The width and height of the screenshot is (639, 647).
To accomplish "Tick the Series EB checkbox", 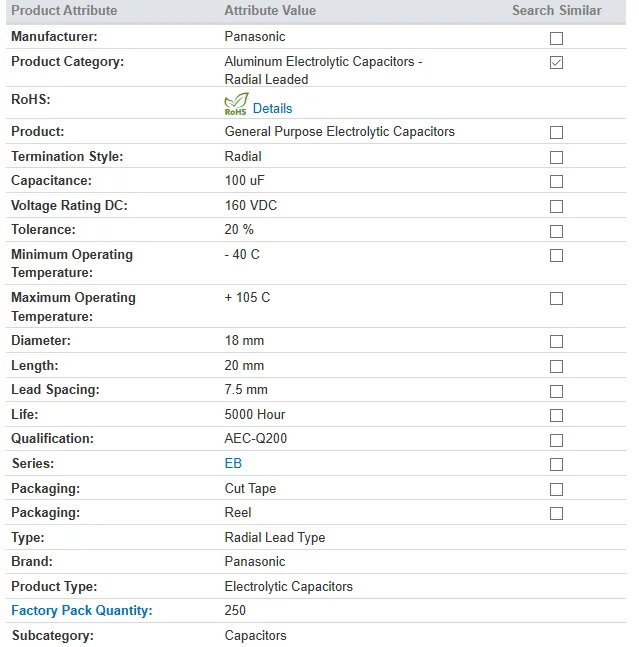I will click(x=556, y=464).
